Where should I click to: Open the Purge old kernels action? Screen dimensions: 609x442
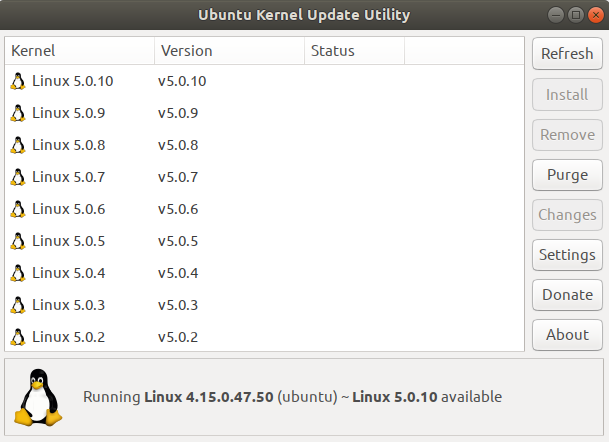click(x=567, y=175)
